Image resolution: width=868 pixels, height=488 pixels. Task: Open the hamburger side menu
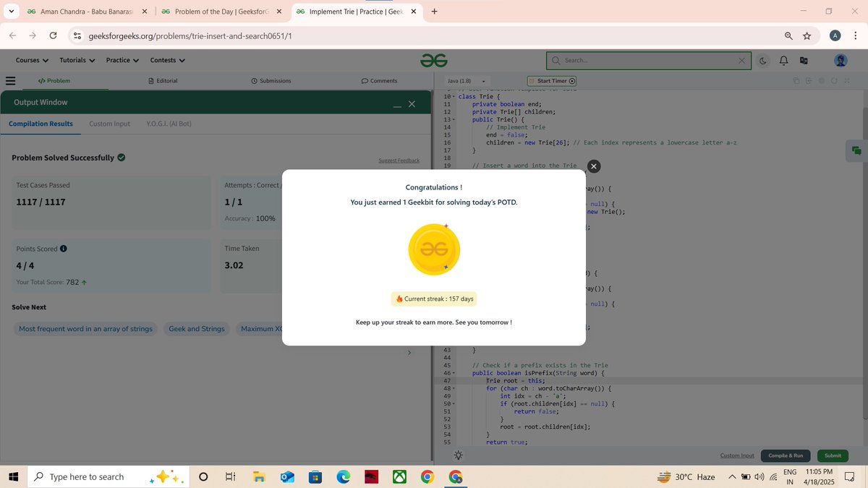[x=10, y=81]
